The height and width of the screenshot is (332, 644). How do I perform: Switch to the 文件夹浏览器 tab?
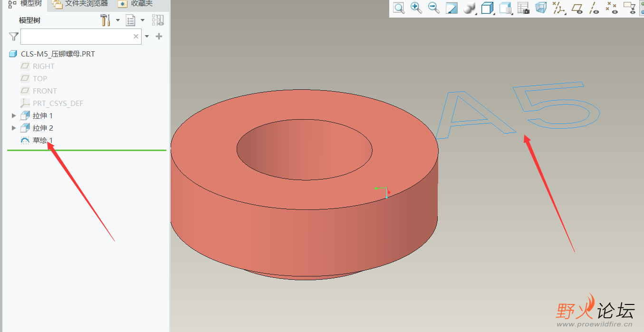point(80,4)
